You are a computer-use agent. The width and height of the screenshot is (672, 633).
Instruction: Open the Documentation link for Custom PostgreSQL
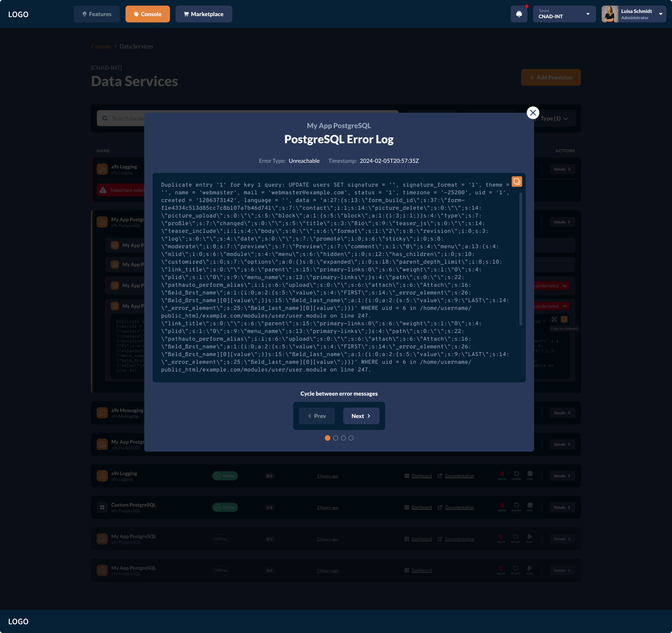(459, 507)
